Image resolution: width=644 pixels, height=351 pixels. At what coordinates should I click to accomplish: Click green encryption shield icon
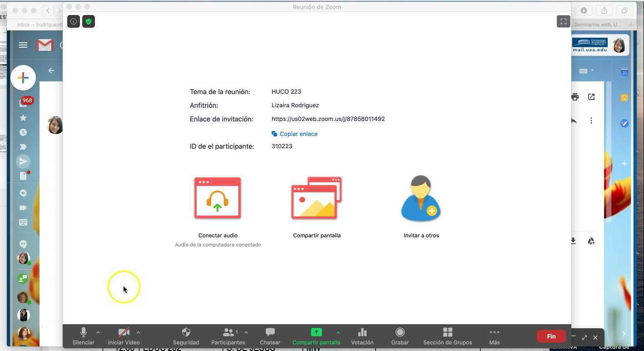89,21
